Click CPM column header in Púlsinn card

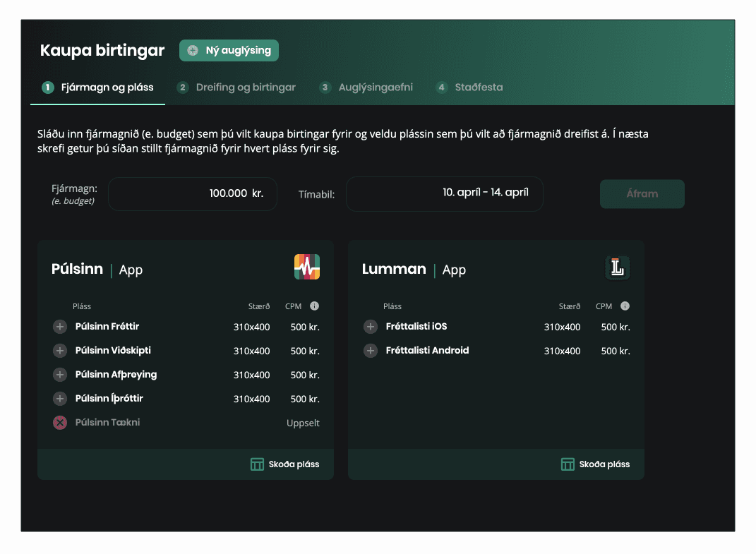point(293,307)
